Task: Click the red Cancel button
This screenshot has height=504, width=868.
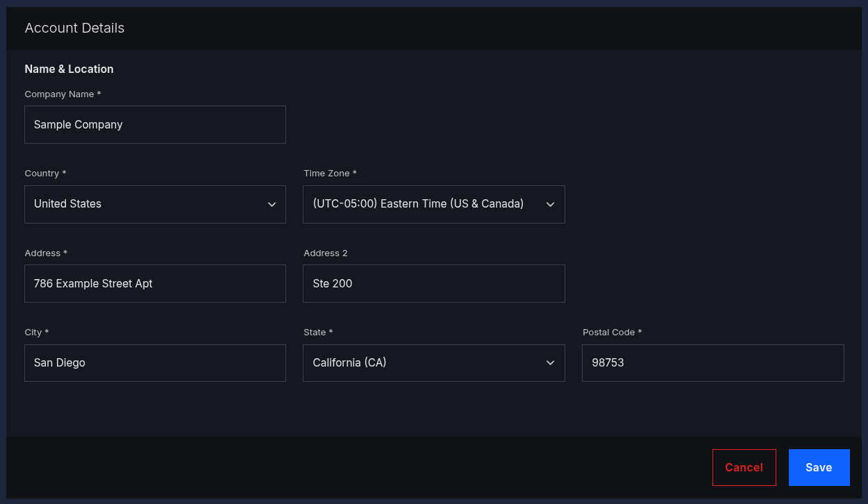Action: pyautogui.click(x=744, y=468)
